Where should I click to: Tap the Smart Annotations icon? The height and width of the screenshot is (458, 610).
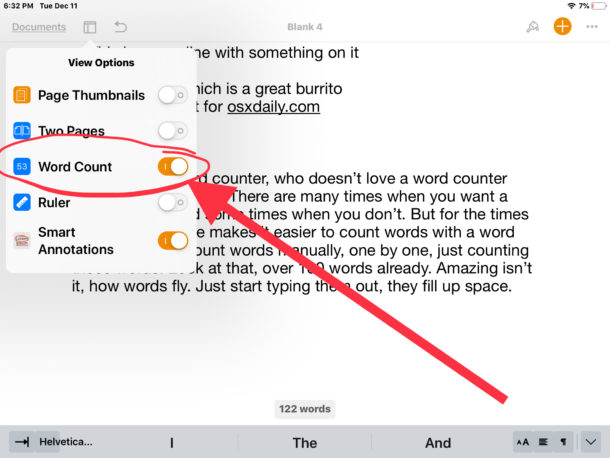[22, 241]
